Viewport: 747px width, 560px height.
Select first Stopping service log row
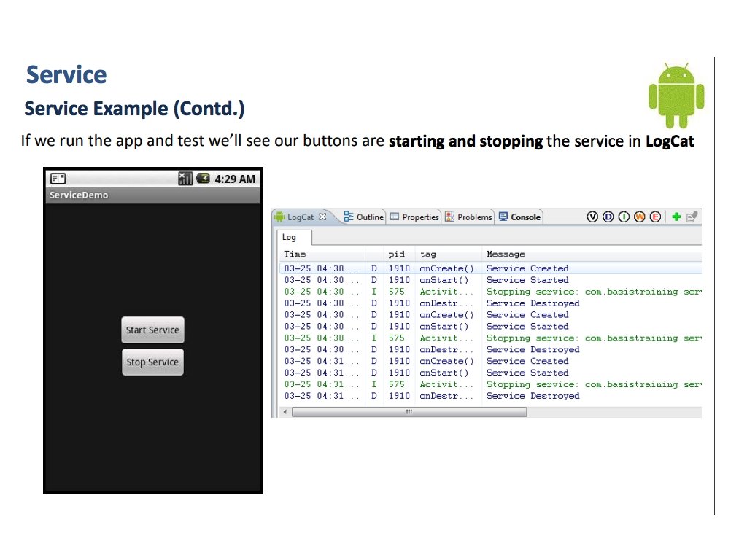tap(490, 292)
